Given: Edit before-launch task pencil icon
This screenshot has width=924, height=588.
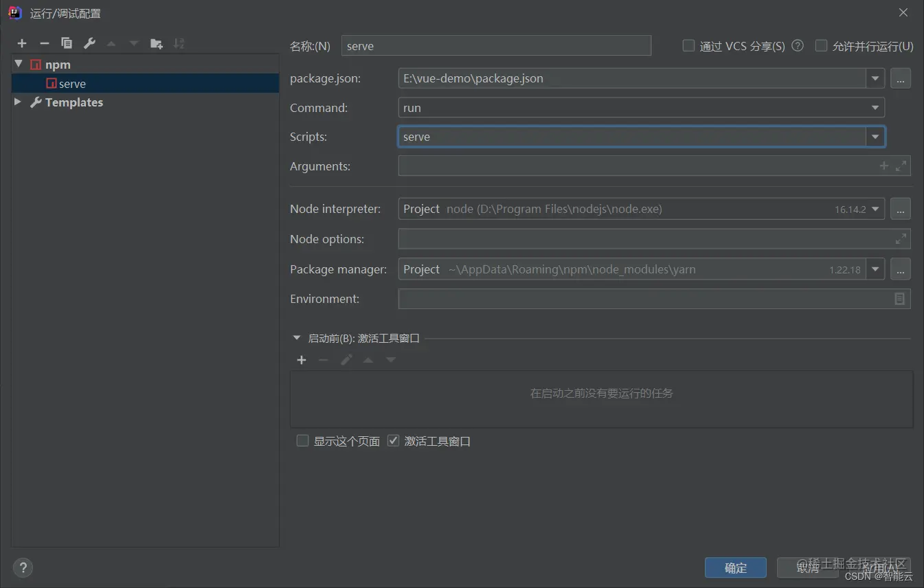Looking at the screenshot, I should [346, 360].
